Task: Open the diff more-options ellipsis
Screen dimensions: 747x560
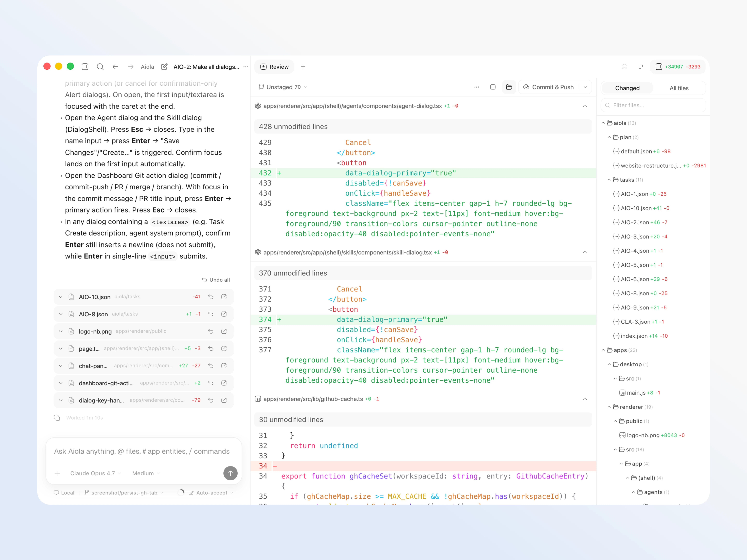Action: coord(476,87)
